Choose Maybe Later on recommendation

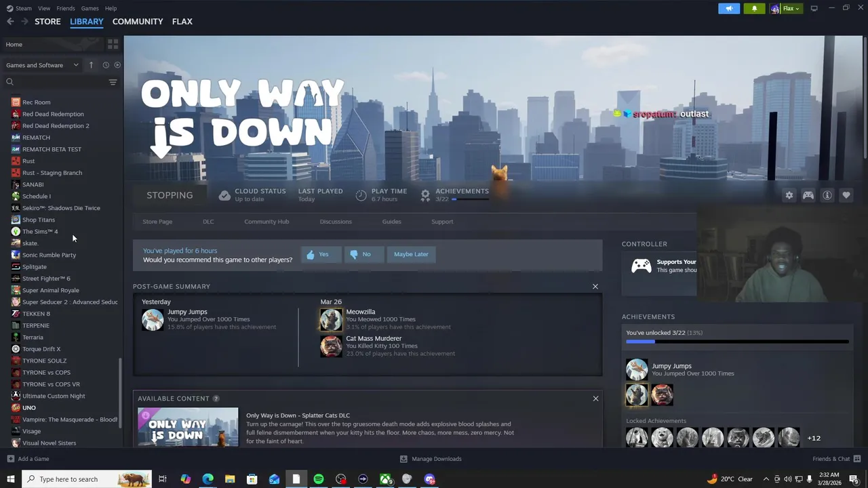[411, 254]
